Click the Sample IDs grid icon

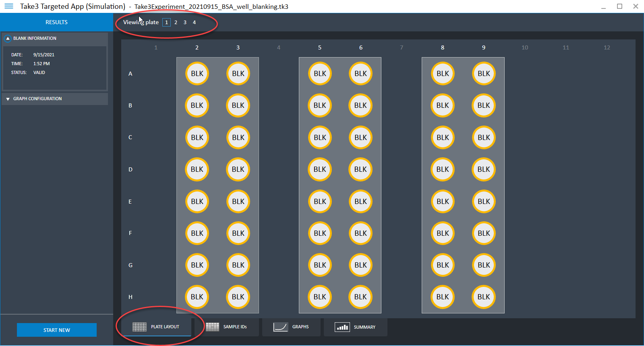tap(212, 327)
